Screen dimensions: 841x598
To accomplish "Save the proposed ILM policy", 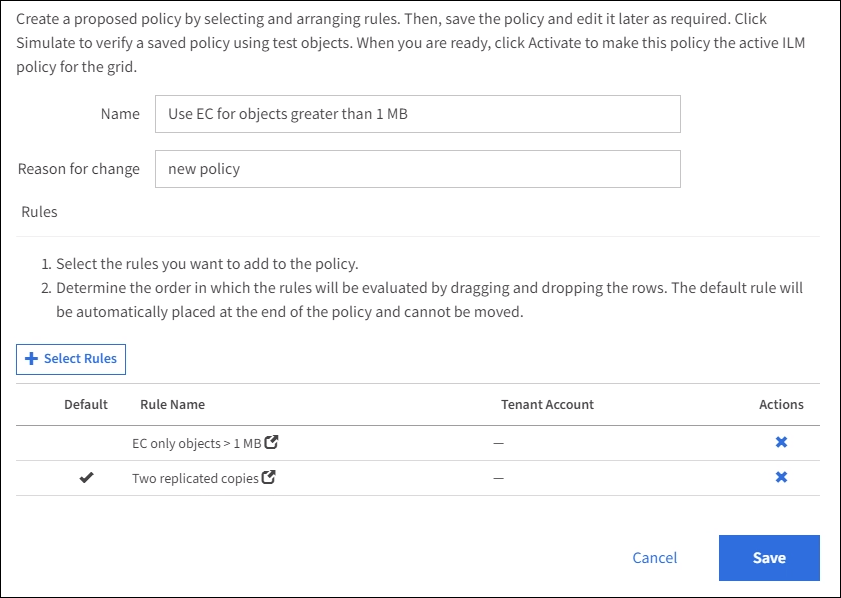I will [768, 558].
